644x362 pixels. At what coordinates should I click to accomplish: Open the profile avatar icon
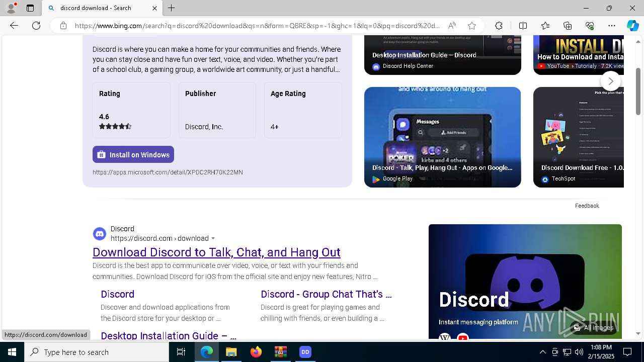tap(11, 8)
